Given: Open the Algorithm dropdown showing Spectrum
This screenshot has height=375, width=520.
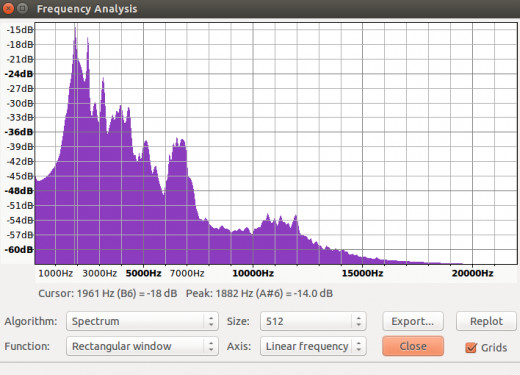Looking at the screenshot, I should click(142, 321).
